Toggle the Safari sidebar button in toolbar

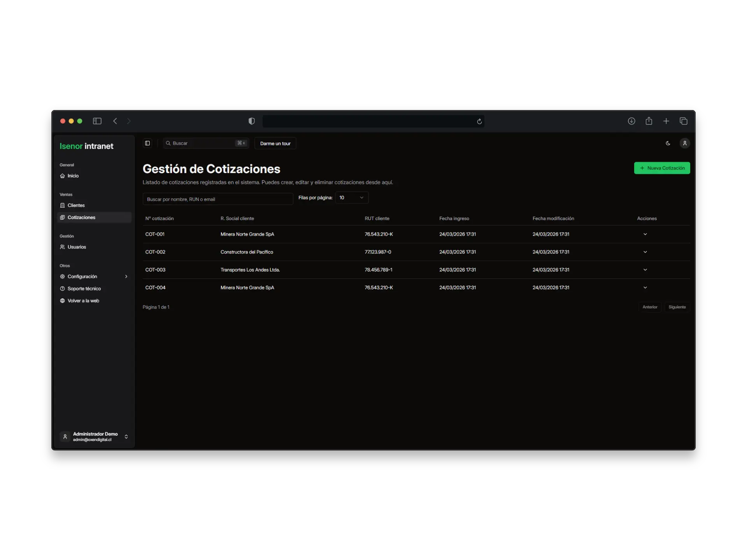(x=97, y=121)
